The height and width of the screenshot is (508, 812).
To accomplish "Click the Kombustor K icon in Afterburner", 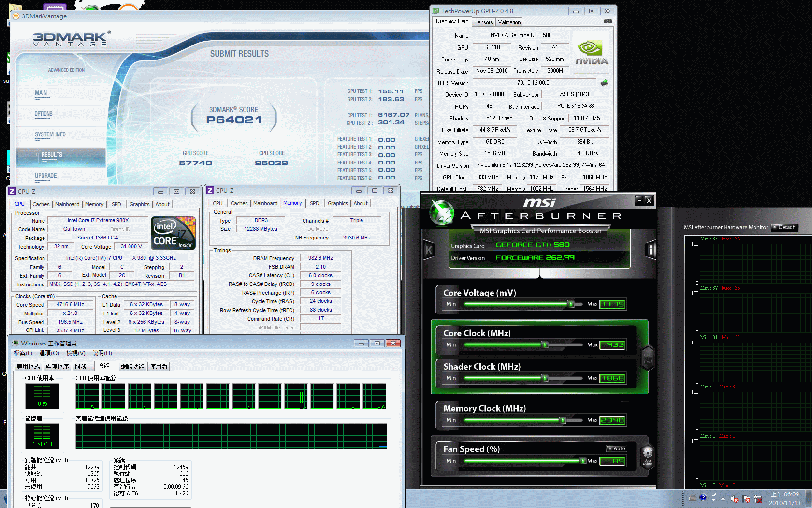I will pyautogui.click(x=429, y=250).
